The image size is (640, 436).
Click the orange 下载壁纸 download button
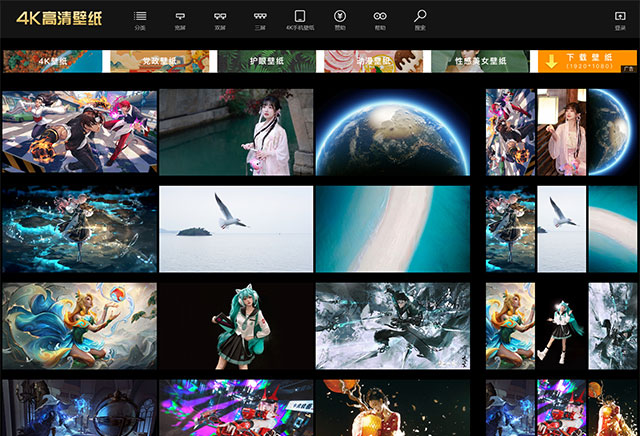point(588,61)
